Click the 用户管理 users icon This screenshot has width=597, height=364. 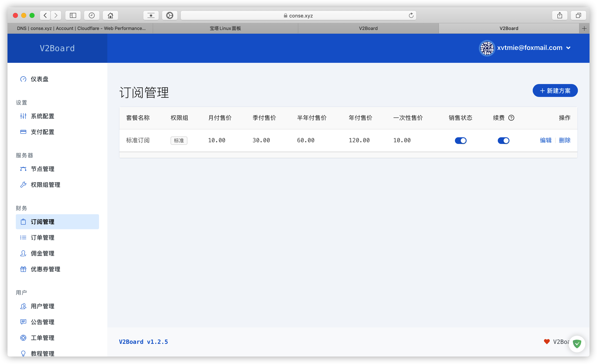(23, 306)
